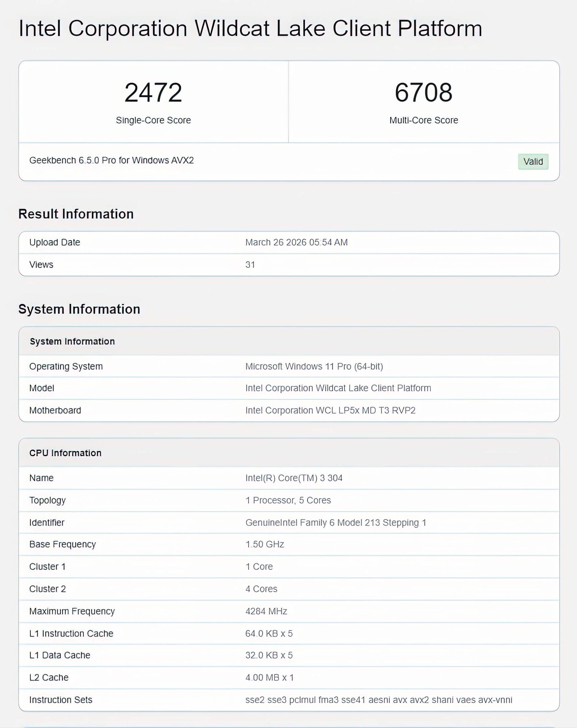Click the Model value Wildcat Lake Client Platform

[x=338, y=388]
